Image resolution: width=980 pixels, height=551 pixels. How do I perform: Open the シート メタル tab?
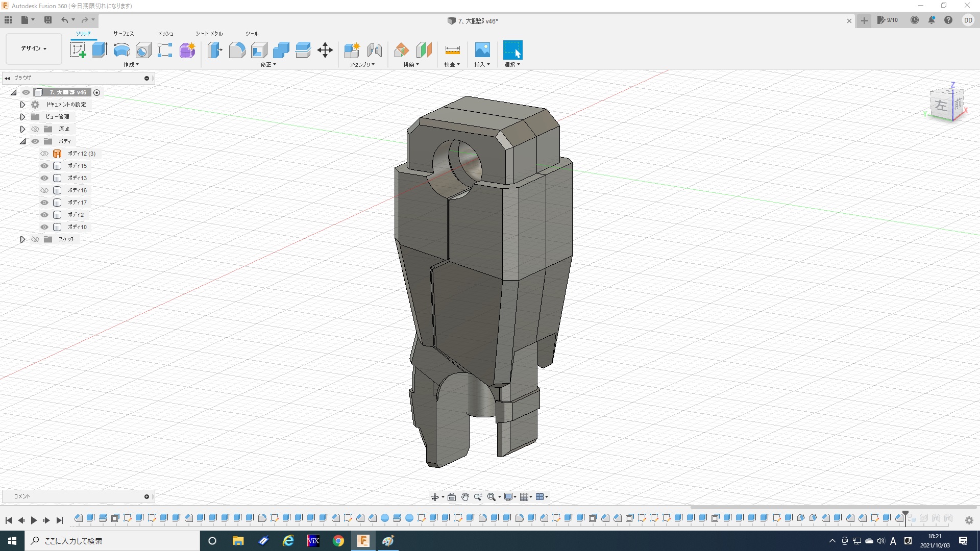(x=209, y=34)
